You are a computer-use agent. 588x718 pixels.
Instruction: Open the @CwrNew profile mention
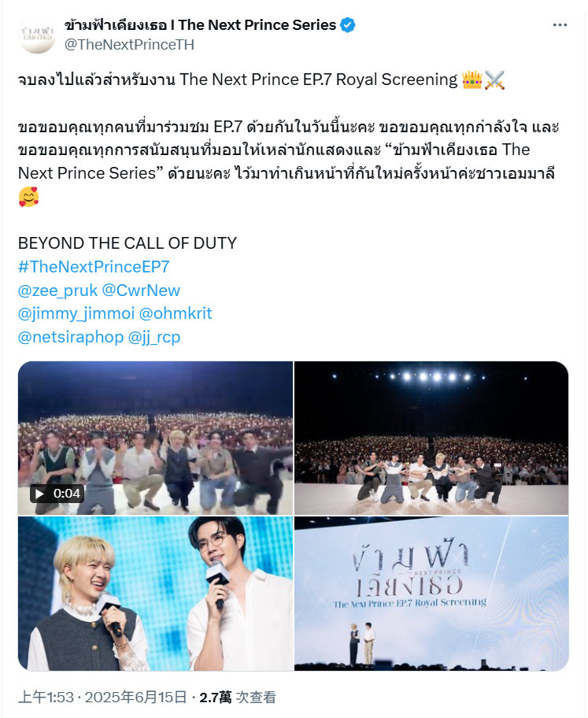pos(141,291)
